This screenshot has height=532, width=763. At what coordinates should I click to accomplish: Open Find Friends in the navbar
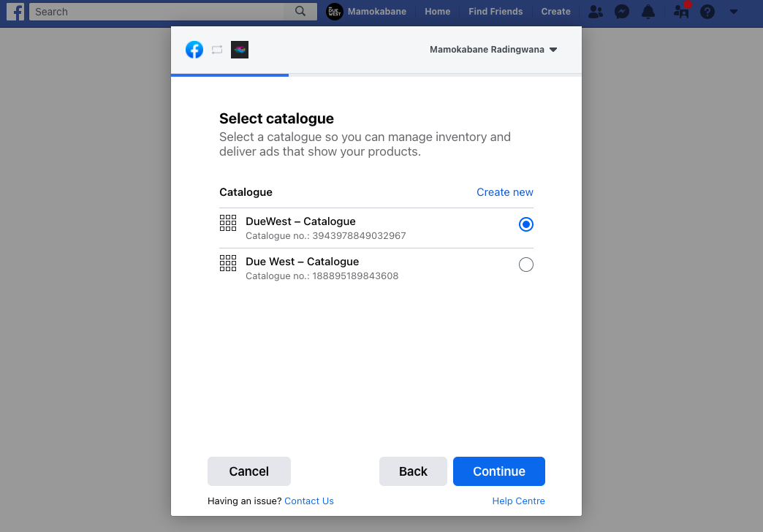coord(496,12)
